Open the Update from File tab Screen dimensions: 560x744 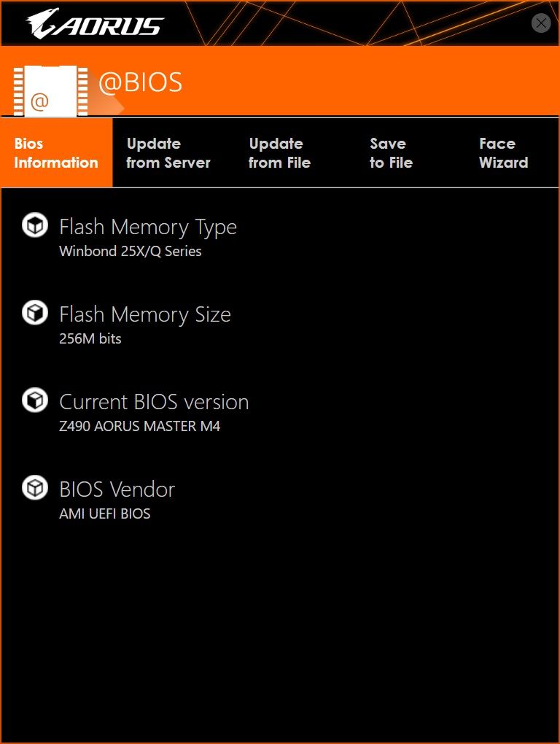279,153
